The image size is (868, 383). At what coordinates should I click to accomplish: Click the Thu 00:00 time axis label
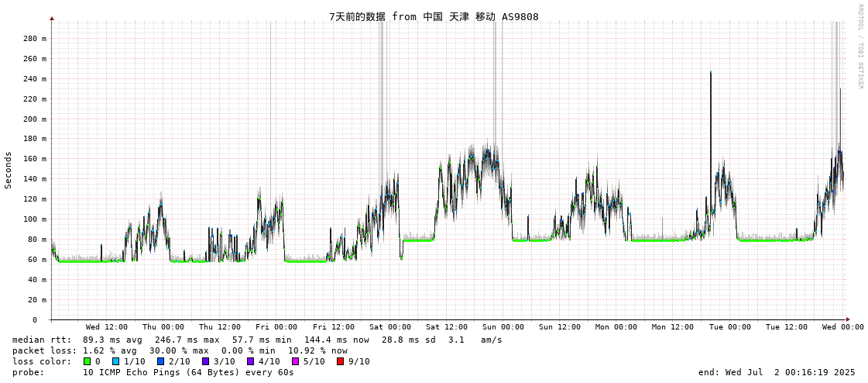point(163,327)
